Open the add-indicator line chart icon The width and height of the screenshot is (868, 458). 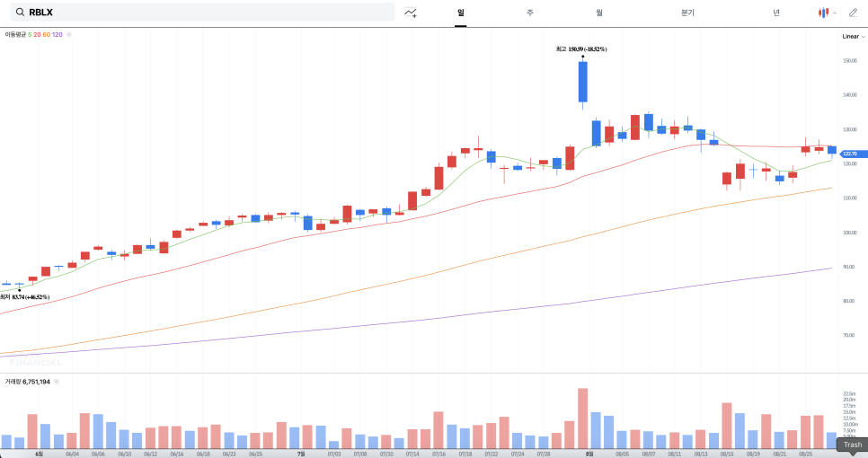click(x=411, y=13)
